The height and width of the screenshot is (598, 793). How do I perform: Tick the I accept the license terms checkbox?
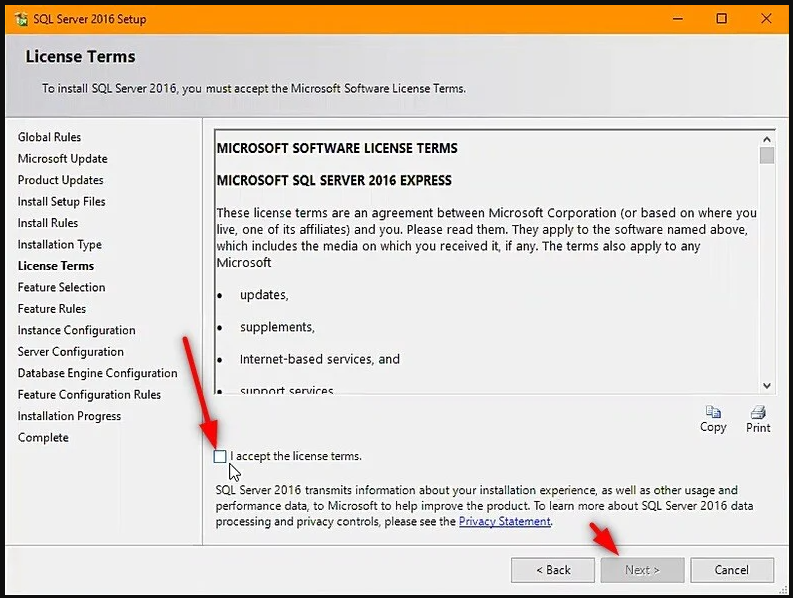pos(220,456)
